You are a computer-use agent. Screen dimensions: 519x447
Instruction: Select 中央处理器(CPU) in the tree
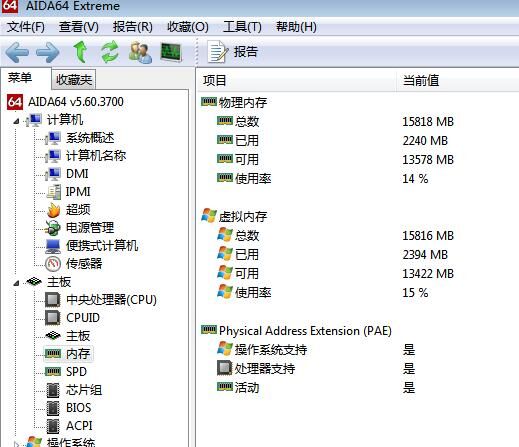pyautogui.click(x=111, y=300)
